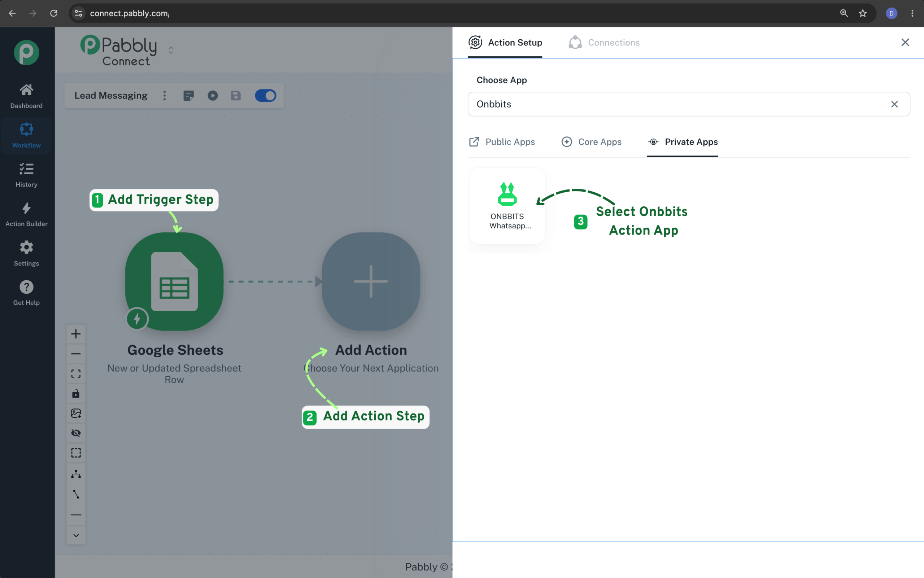Toggle the hide-eye visibility icon
The width and height of the screenshot is (924, 578).
pyautogui.click(x=76, y=433)
